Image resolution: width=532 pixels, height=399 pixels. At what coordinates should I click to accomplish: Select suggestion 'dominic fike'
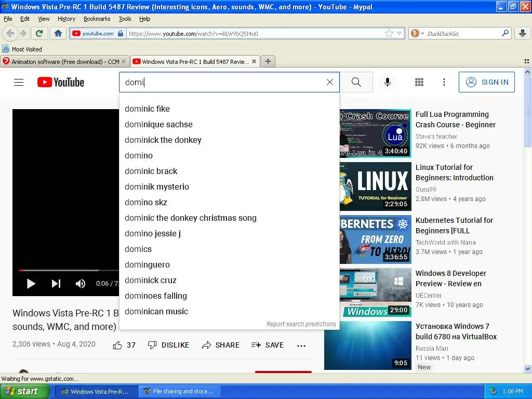click(229, 109)
